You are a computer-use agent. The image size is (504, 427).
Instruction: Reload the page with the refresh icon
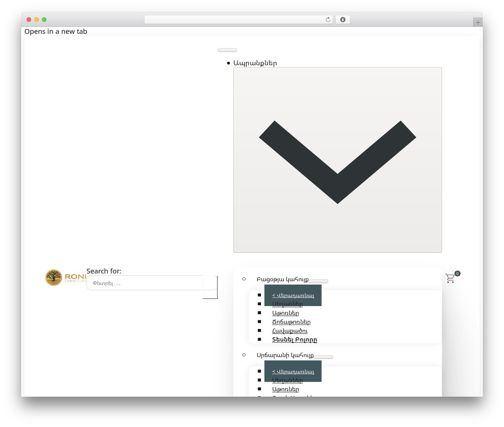point(328,20)
